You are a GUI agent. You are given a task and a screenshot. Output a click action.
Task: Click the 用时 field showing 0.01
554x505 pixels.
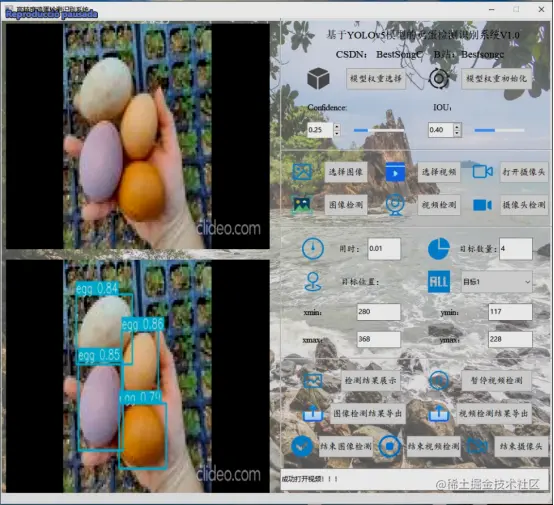[x=384, y=248]
